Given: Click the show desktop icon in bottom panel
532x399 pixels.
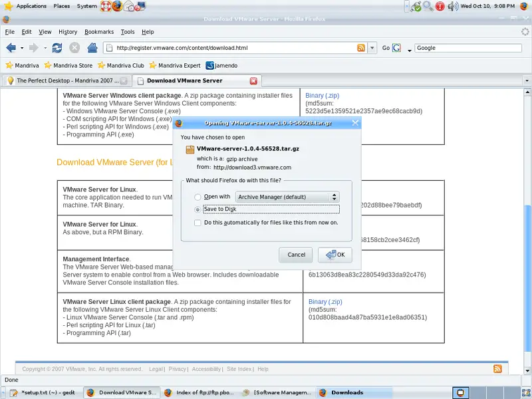Looking at the screenshot, I should click(526, 392).
